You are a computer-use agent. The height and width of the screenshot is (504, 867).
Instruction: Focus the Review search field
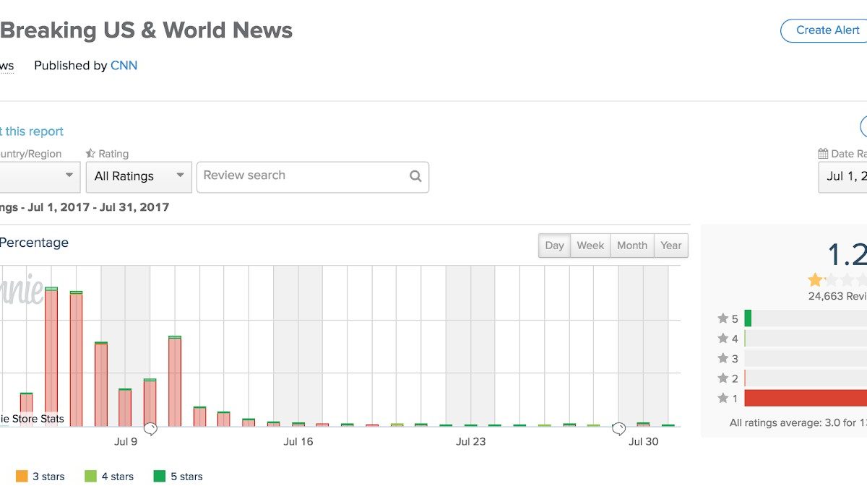[312, 177]
